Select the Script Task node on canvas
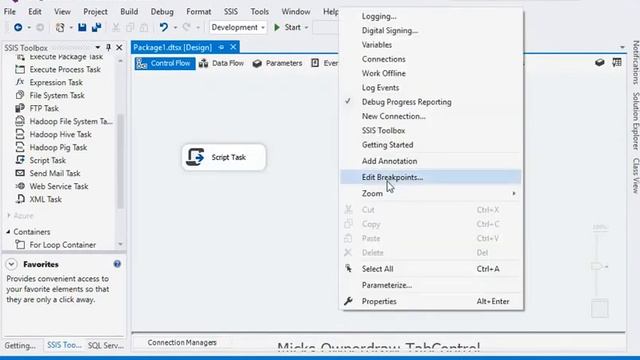This screenshot has height=360, width=640. pos(224,157)
